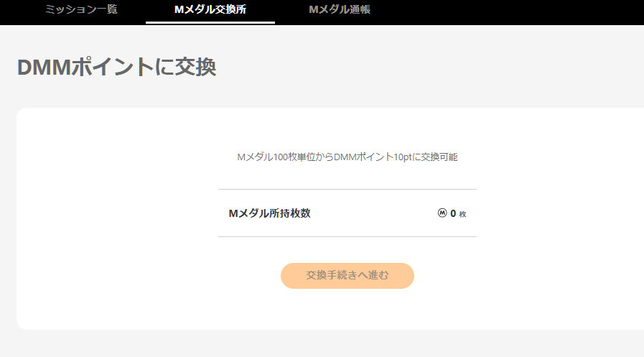Click the 枚 unit label

point(462,214)
